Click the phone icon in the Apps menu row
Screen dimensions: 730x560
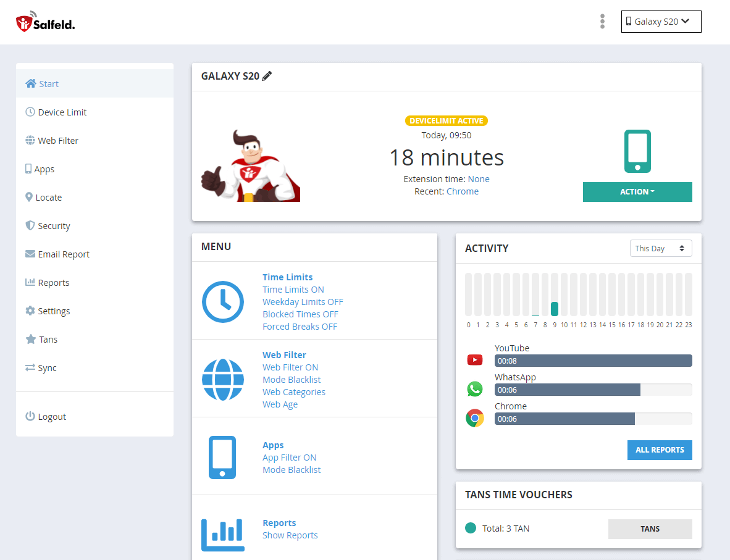click(222, 458)
